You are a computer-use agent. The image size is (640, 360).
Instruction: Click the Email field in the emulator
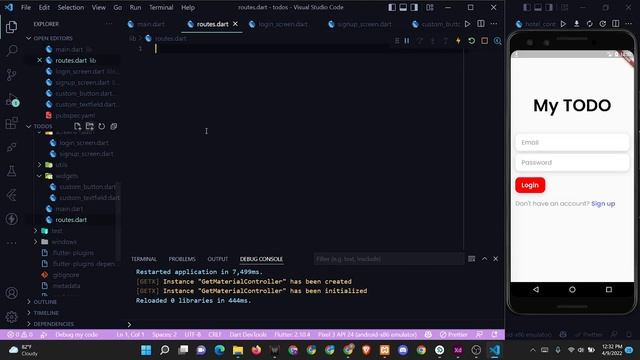click(x=572, y=142)
